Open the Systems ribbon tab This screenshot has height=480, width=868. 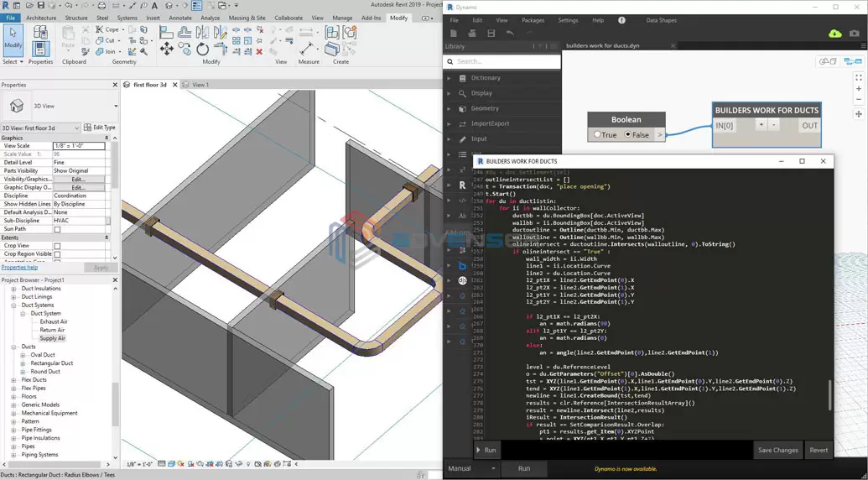(127, 18)
